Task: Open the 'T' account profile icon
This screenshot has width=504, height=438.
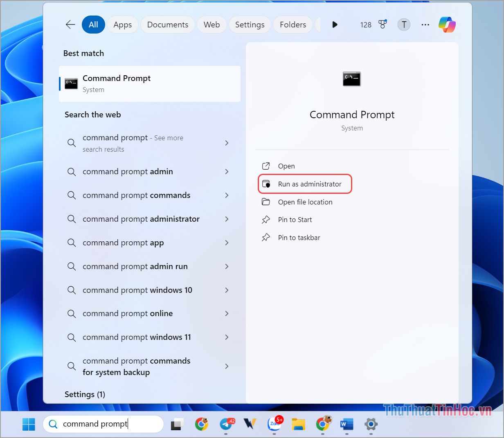Action: (x=404, y=25)
